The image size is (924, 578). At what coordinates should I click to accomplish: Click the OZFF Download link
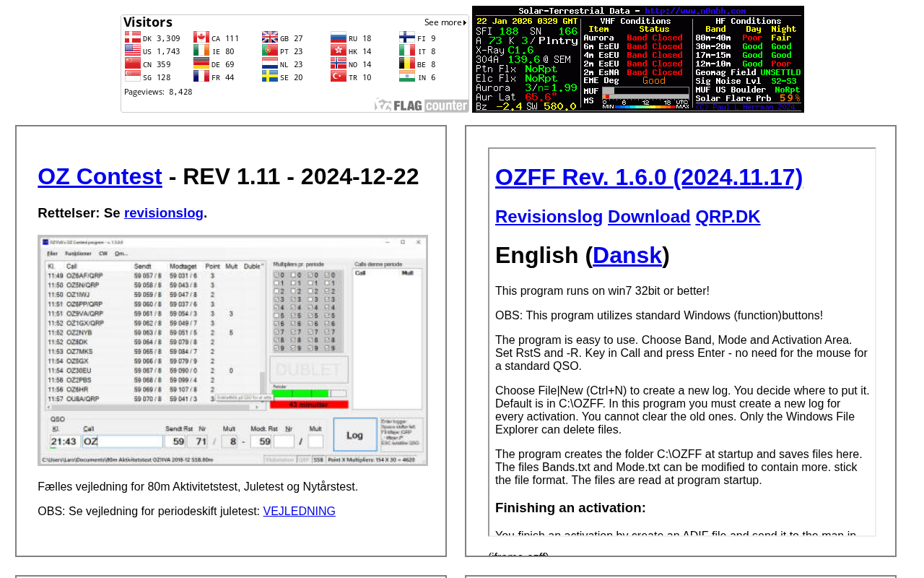(648, 217)
